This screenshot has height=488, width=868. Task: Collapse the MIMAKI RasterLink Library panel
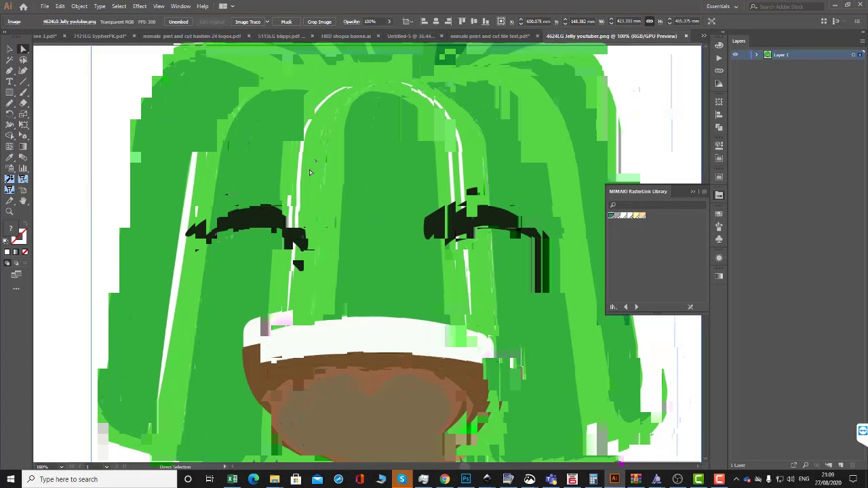coord(693,191)
